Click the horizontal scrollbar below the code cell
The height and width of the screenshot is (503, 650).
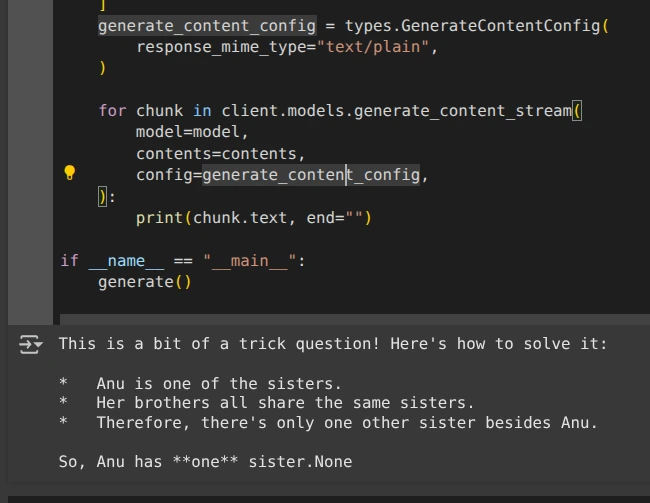point(350,320)
